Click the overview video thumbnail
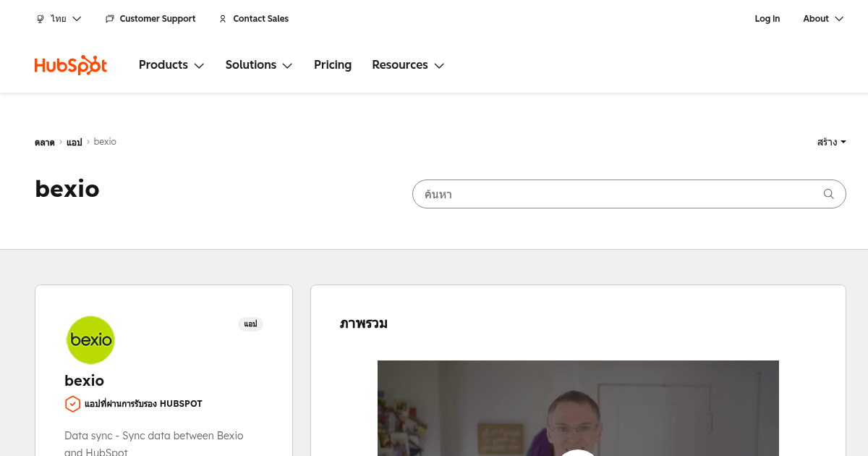Screen dimensions: 868x456 pos(578,408)
